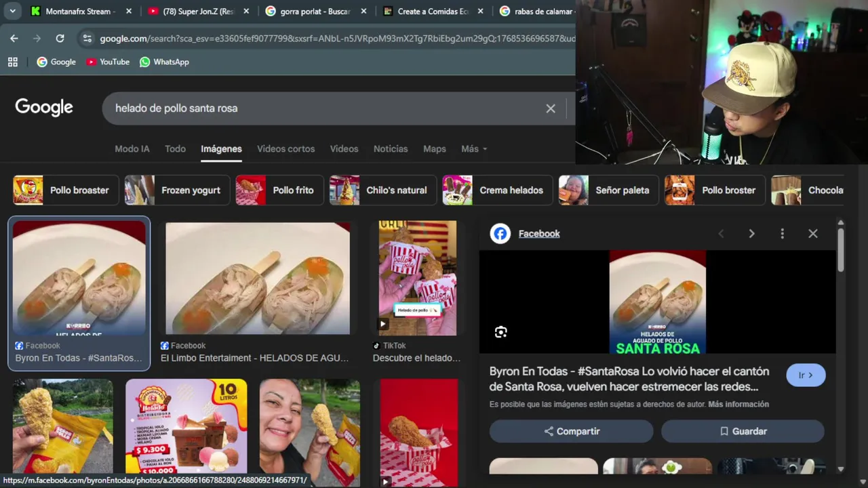868x488 pixels.
Task: Go back with the browser back arrow
Action: [14, 39]
